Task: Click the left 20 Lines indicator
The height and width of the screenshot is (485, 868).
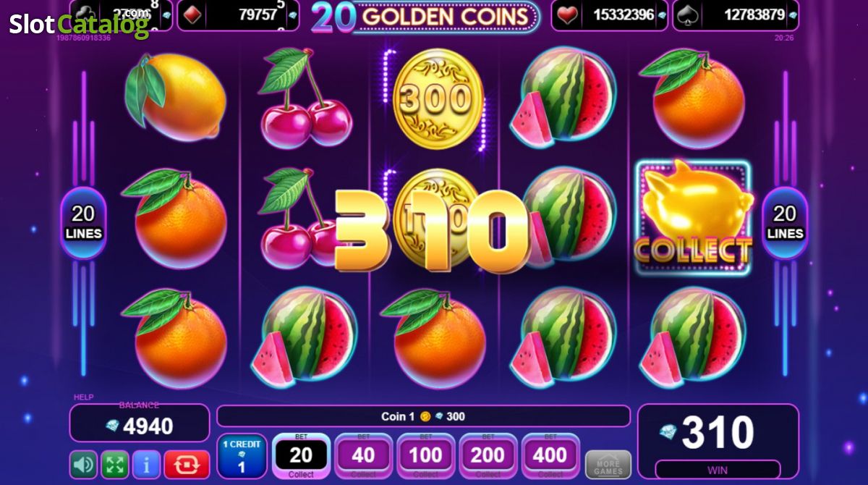Action: (83, 222)
